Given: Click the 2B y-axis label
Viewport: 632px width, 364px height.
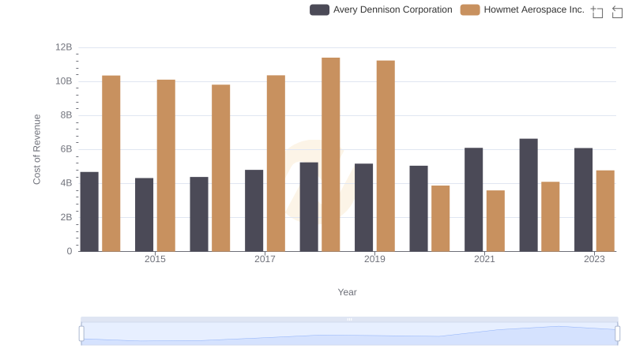Looking at the screenshot, I should pyautogui.click(x=66, y=217).
